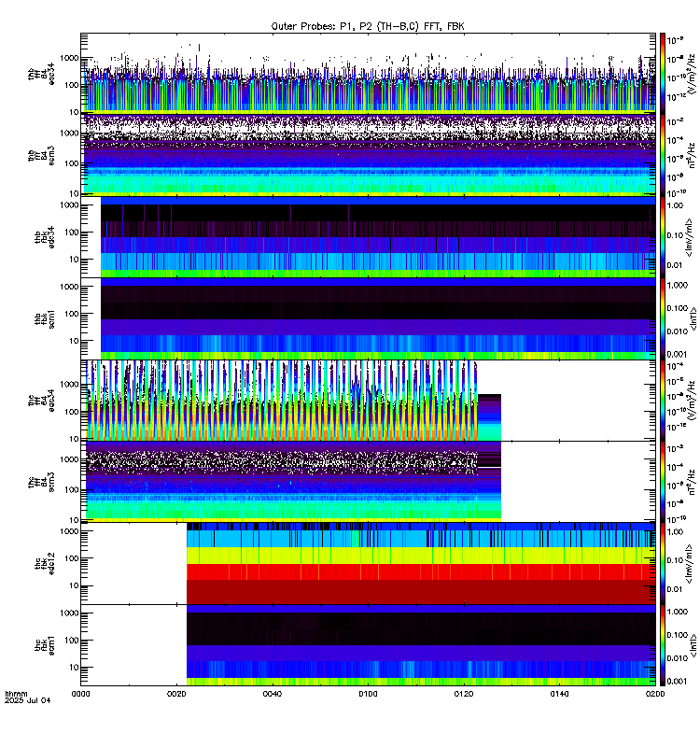Click the 'thb fff 64 edc34' y-axis label
Viewport: 700px width, 747px height.
(x=41, y=74)
